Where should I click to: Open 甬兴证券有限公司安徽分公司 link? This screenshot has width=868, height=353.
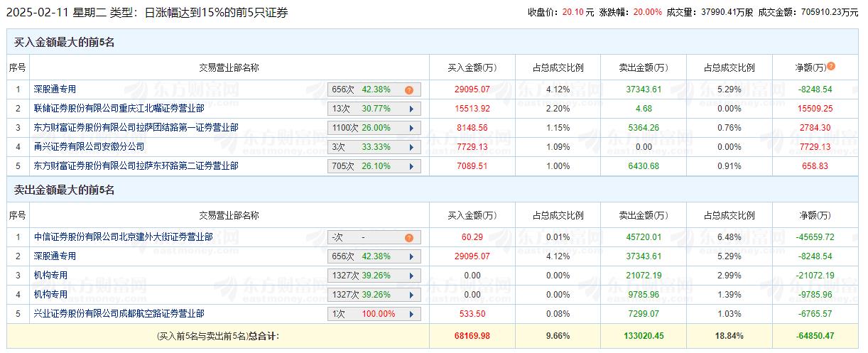pos(89,147)
